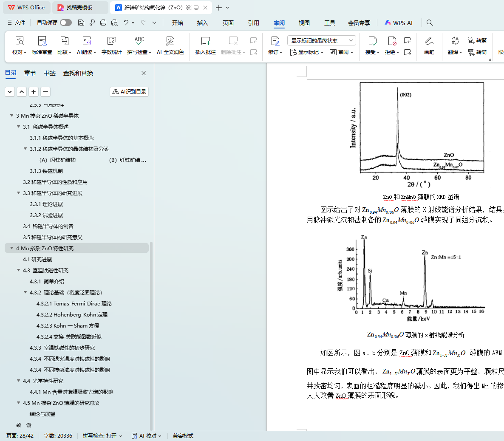Click the search magnifier icon in menu bar
This screenshot has width=504, height=441.
click(430, 23)
